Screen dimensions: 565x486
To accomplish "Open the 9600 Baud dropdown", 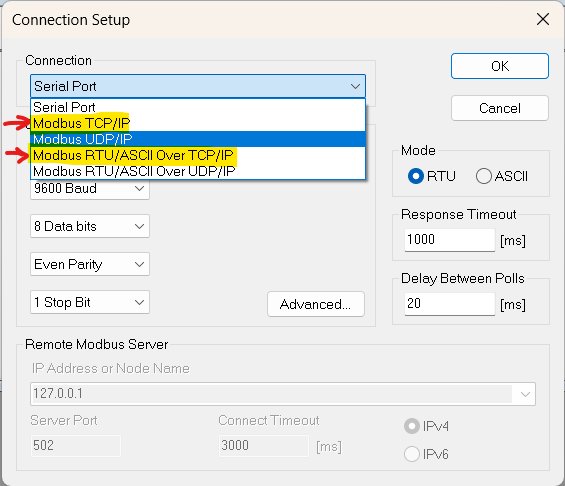I will point(90,188).
